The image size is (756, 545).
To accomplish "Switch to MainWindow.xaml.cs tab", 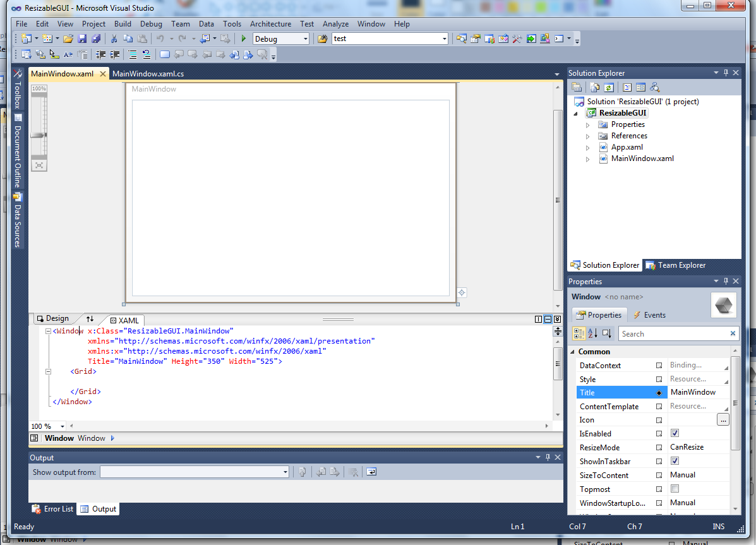I will 148,74.
